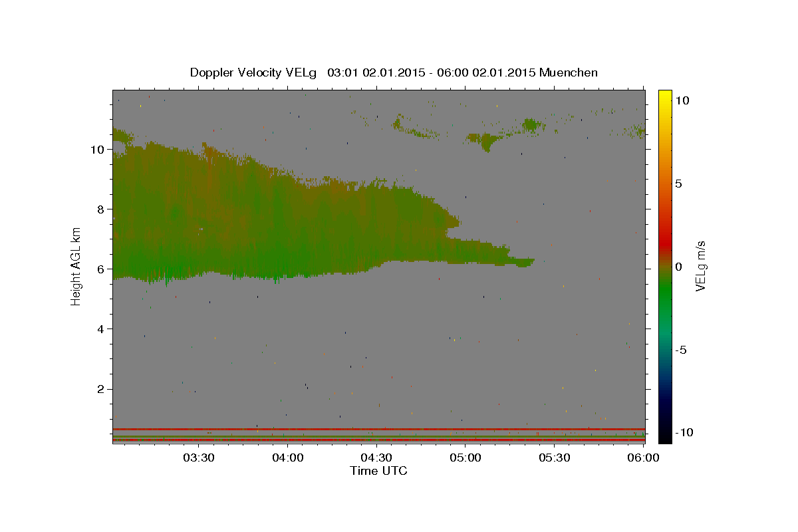Click the 'Height AGL km' axis label

pos(76,266)
